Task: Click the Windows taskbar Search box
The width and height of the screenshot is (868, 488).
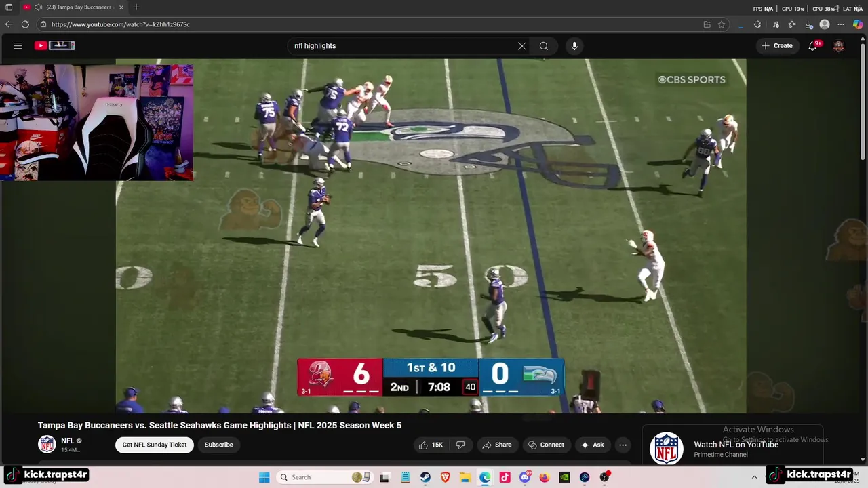Action: point(322,477)
